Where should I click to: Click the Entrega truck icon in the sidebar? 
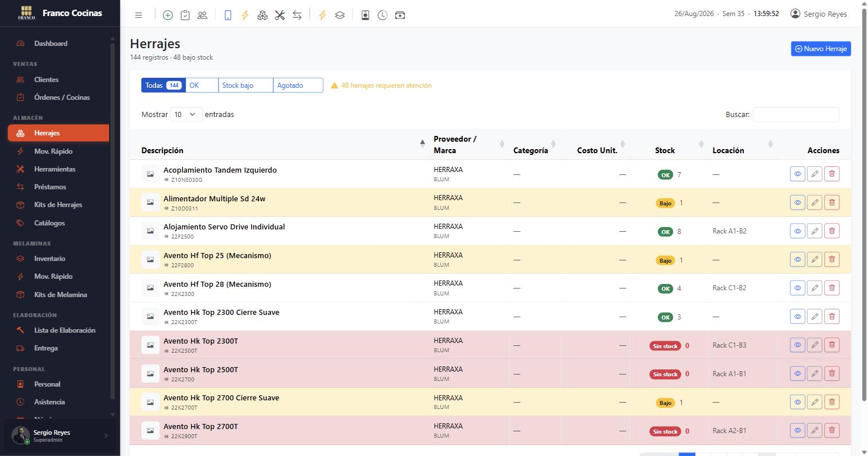pos(21,348)
